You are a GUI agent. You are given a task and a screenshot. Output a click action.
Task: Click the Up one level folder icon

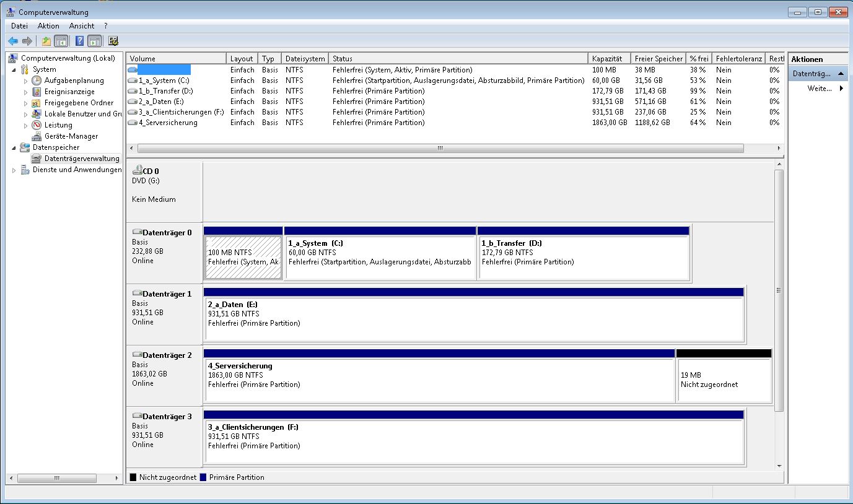(x=46, y=41)
